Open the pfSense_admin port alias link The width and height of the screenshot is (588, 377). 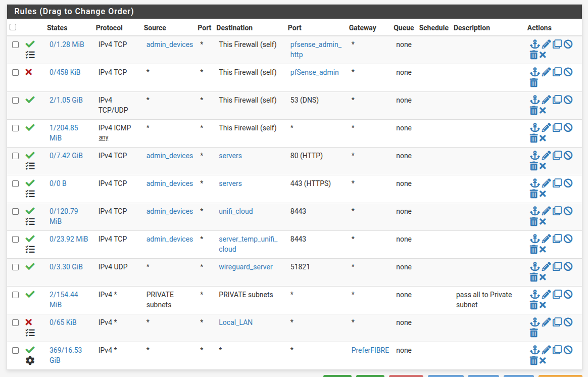(314, 72)
